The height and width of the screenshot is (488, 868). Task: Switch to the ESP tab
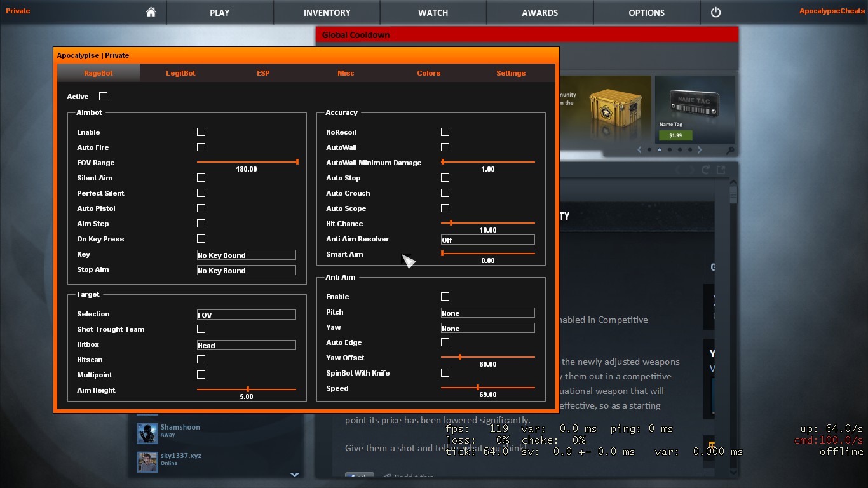point(263,73)
